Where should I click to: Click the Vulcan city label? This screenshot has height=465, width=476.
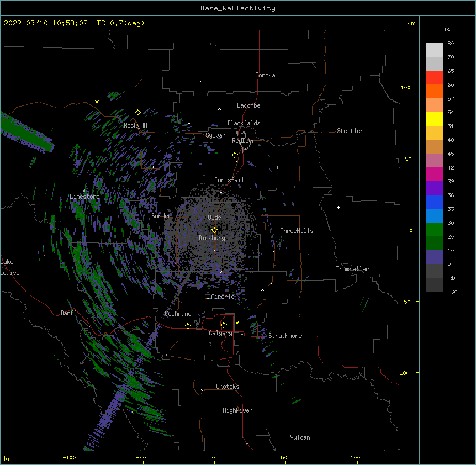[x=300, y=437]
